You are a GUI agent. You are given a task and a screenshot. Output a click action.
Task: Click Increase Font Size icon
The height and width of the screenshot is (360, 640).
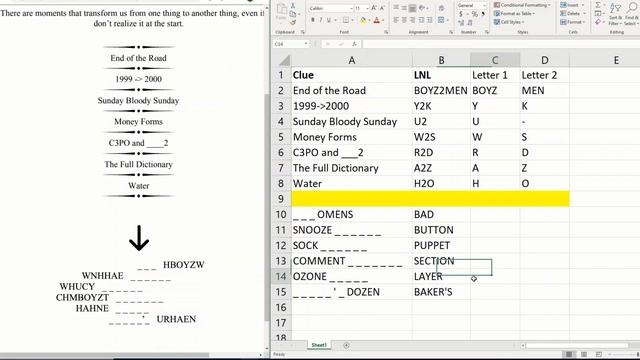click(x=374, y=8)
